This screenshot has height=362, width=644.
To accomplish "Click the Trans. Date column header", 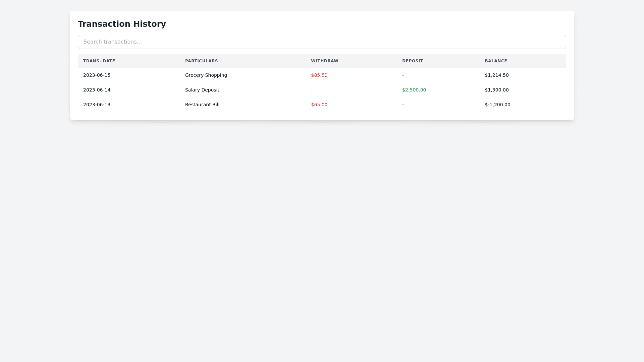I will click(x=99, y=61).
